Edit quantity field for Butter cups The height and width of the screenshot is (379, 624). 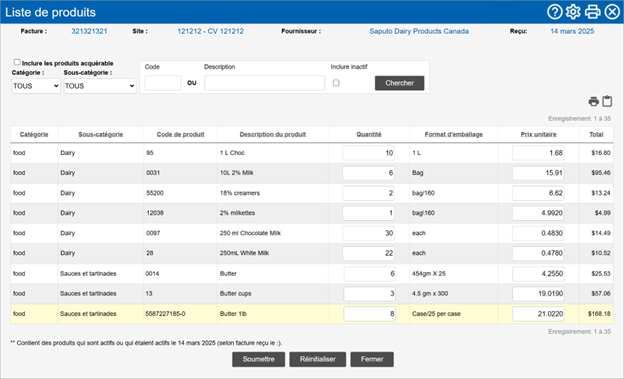pyautogui.click(x=370, y=294)
